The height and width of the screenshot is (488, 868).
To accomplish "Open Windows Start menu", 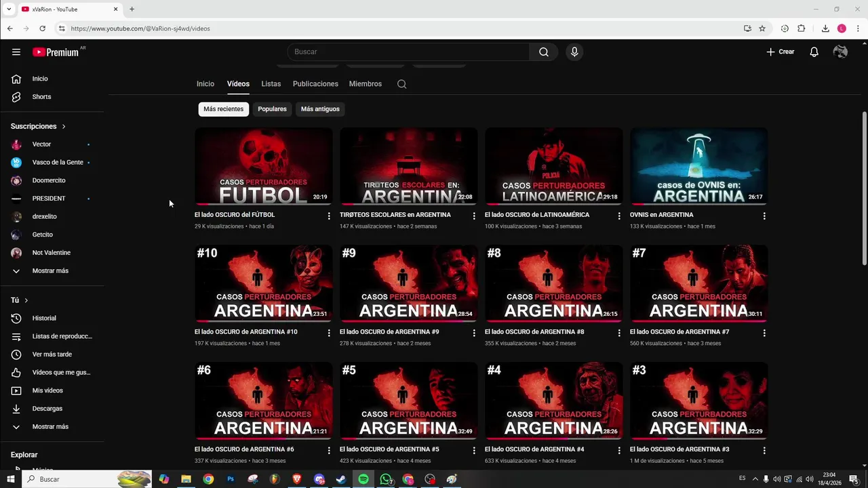I will click(x=10, y=479).
